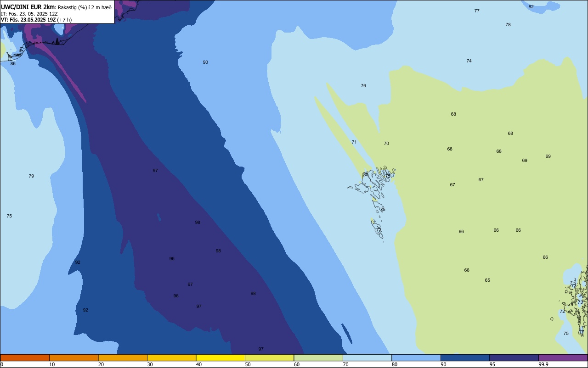
Task: Click the purple above-99.9 legend swatch
Action: tap(563, 357)
